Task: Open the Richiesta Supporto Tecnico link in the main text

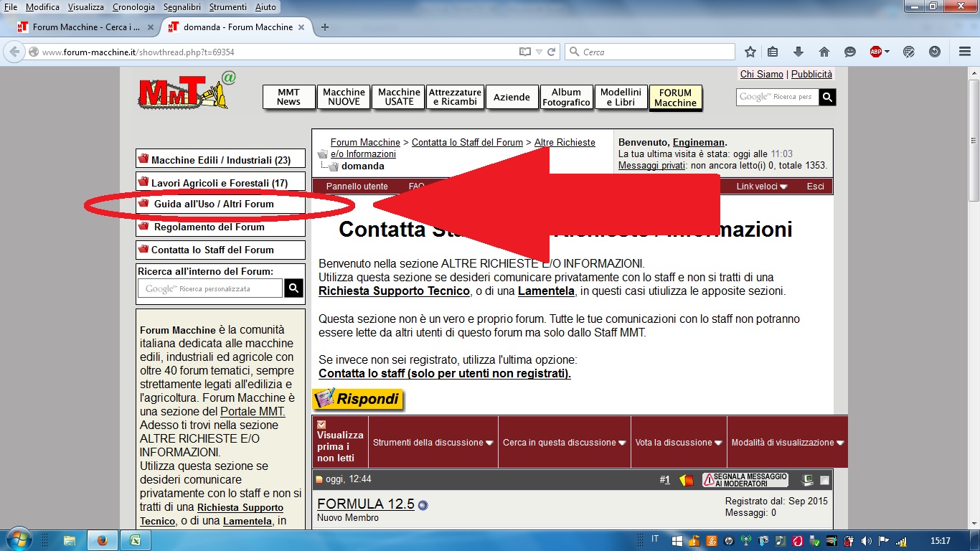Action: point(394,291)
